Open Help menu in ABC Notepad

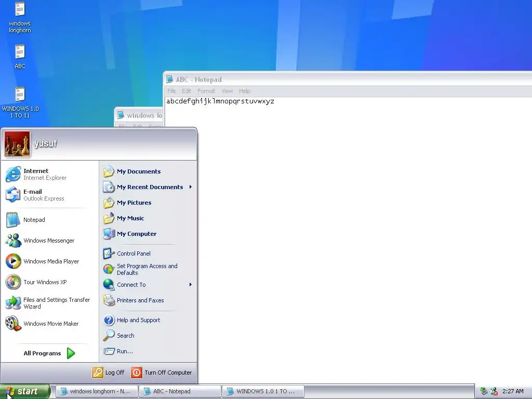(x=244, y=91)
